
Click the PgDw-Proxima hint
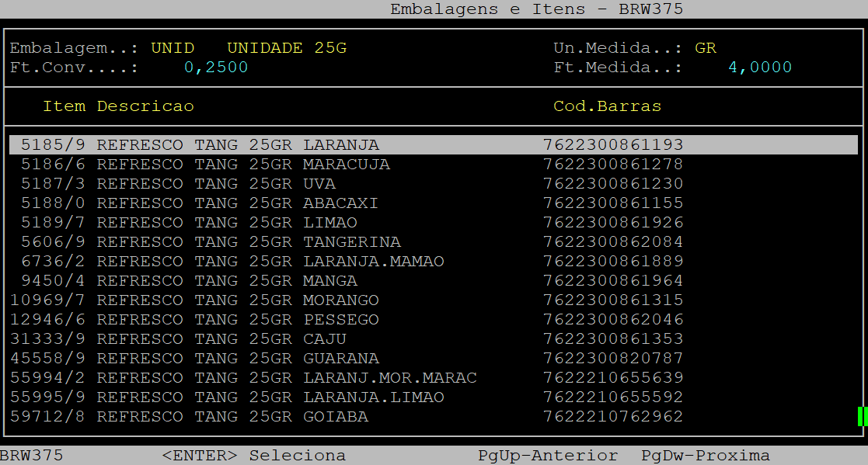tap(706, 456)
